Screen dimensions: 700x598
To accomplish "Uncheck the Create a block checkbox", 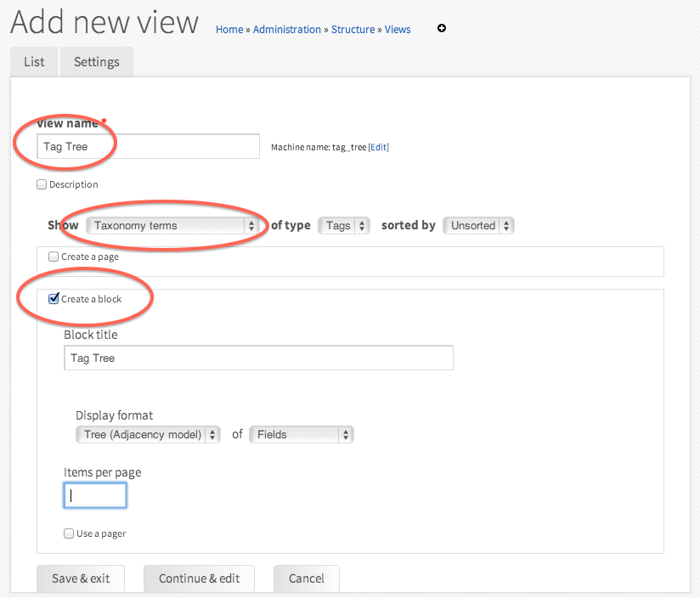I will pos(54,298).
